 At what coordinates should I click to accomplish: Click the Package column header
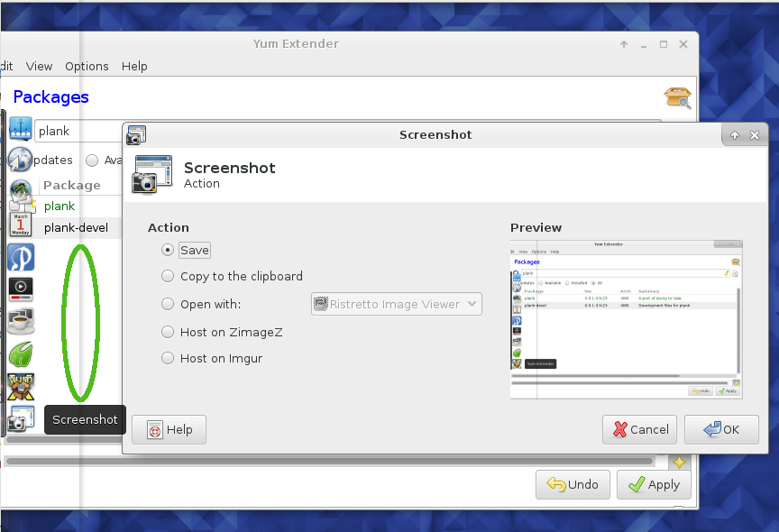click(x=72, y=185)
